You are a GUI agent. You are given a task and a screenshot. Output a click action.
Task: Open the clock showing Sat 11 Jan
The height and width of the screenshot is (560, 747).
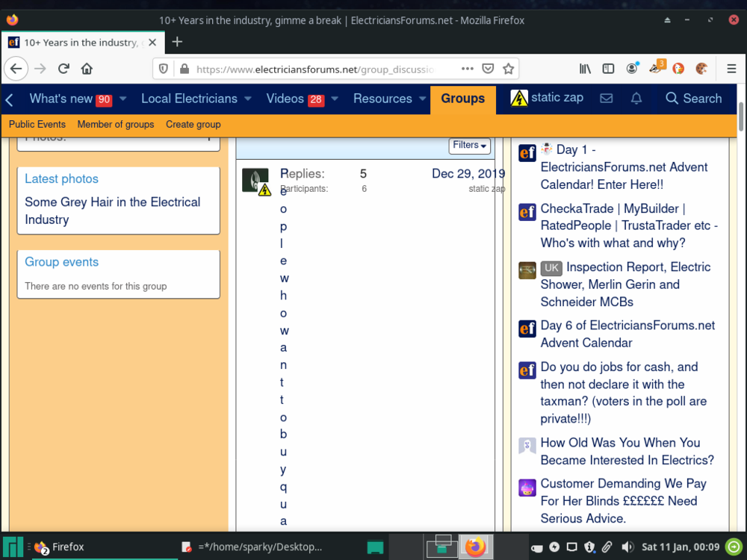tap(681, 547)
